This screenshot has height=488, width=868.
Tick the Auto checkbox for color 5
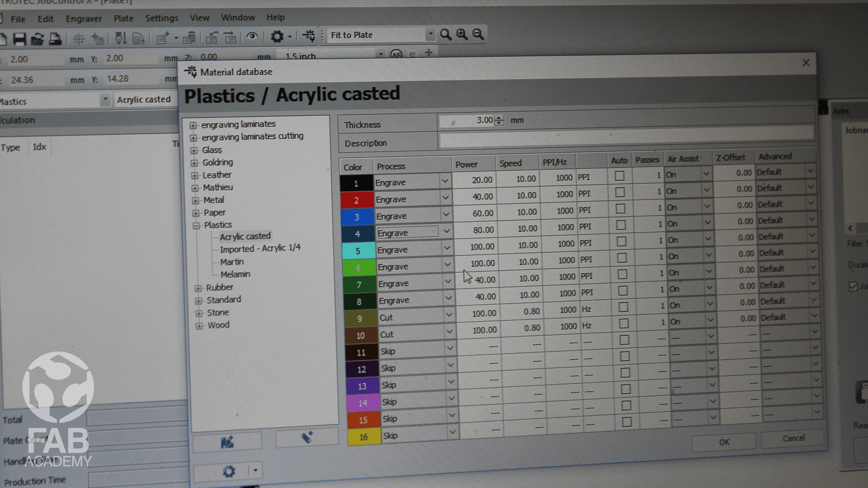[621, 242]
